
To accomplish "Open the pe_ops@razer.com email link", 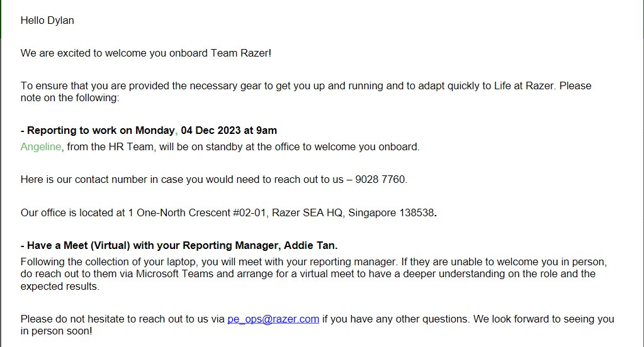I will click(273, 319).
